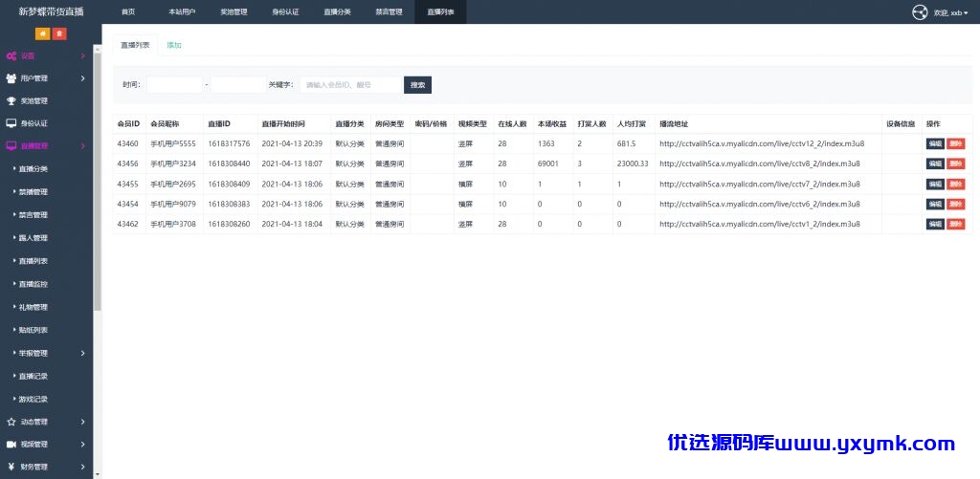Open 直播分类 top navigation tab
Screen dimensions: 980x479
point(337,11)
